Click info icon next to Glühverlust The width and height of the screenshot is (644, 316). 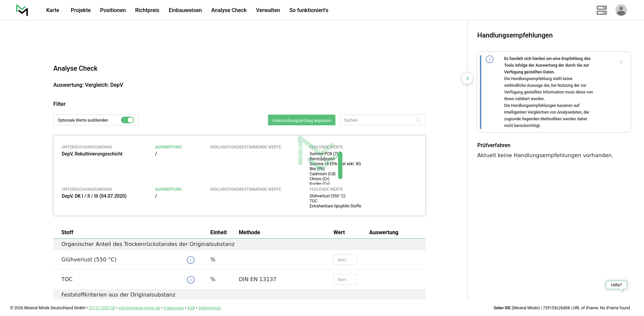pyautogui.click(x=191, y=260)
